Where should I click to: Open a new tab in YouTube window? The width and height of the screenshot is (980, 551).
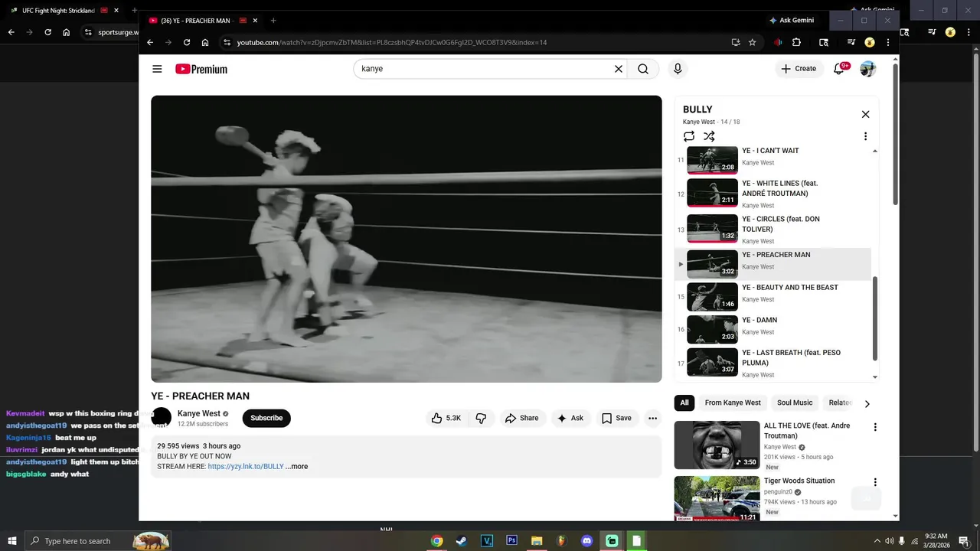(x=273, y=21)
